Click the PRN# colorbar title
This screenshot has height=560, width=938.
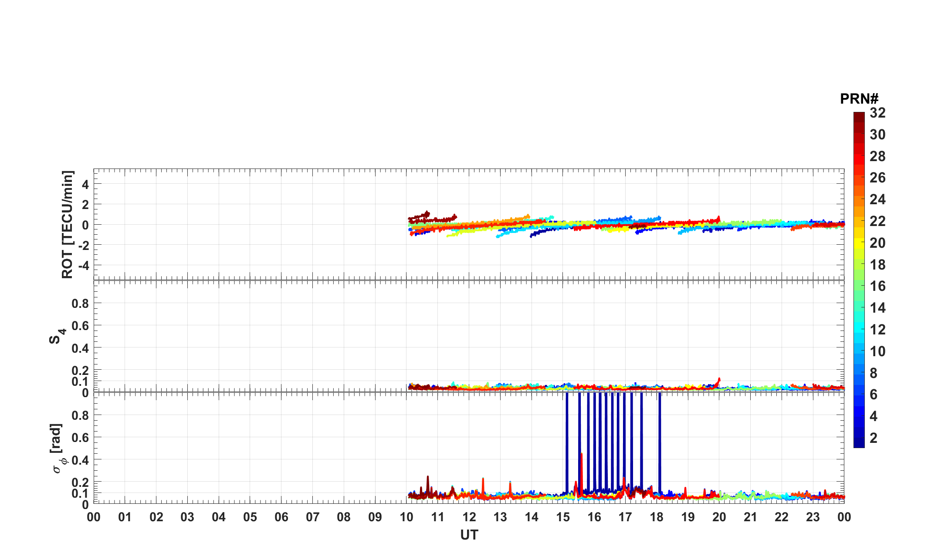(859, 99)
